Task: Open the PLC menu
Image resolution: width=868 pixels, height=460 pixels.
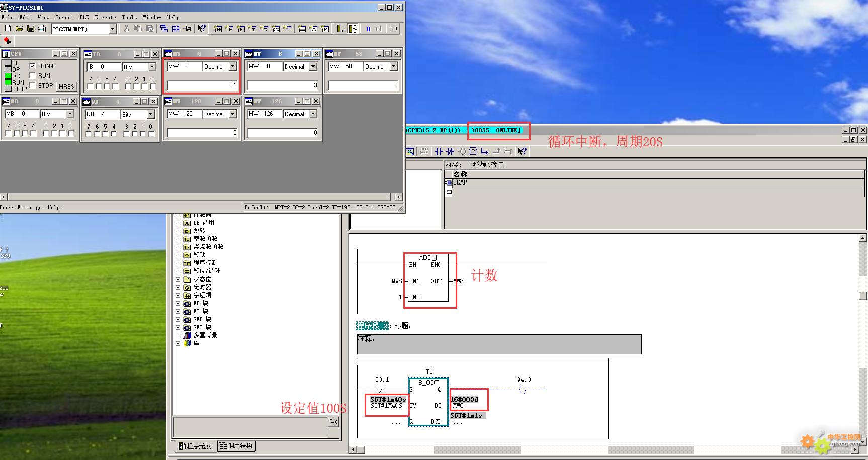Action: click(x=84, y=17)
